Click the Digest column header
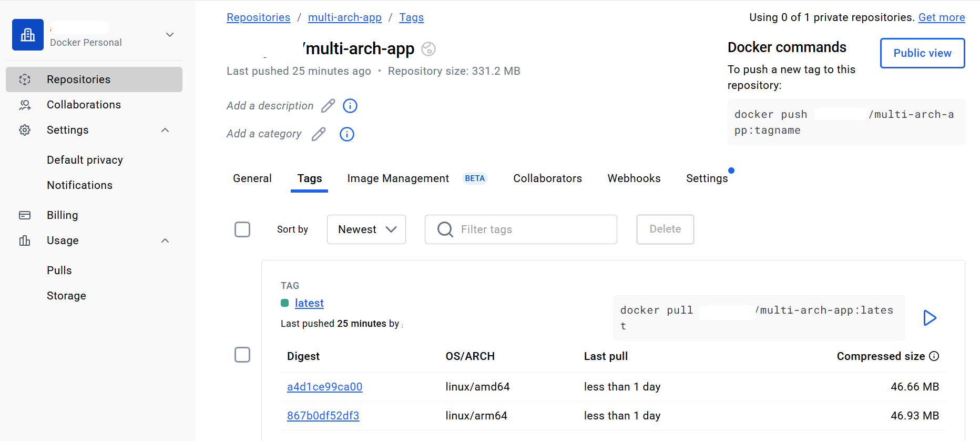 (303, 356)
